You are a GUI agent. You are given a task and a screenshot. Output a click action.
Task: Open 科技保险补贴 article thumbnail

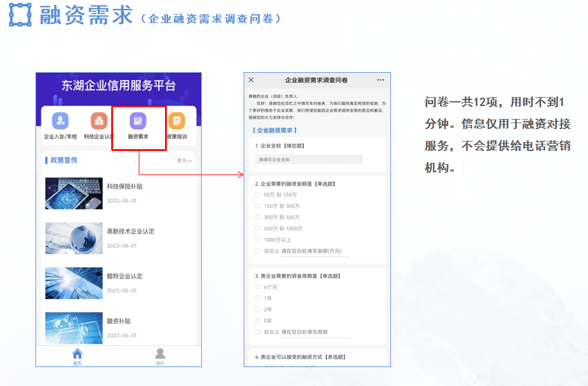point(74,193)
